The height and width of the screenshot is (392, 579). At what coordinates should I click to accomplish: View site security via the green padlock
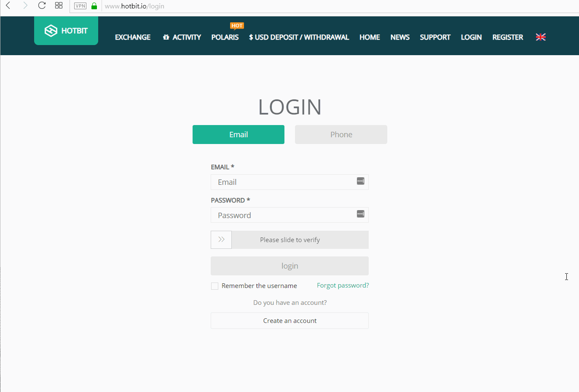click(x=94, y=6)
